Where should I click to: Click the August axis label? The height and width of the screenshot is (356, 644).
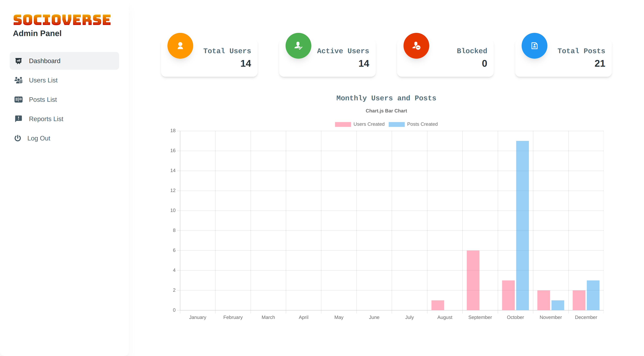(445, 317)
